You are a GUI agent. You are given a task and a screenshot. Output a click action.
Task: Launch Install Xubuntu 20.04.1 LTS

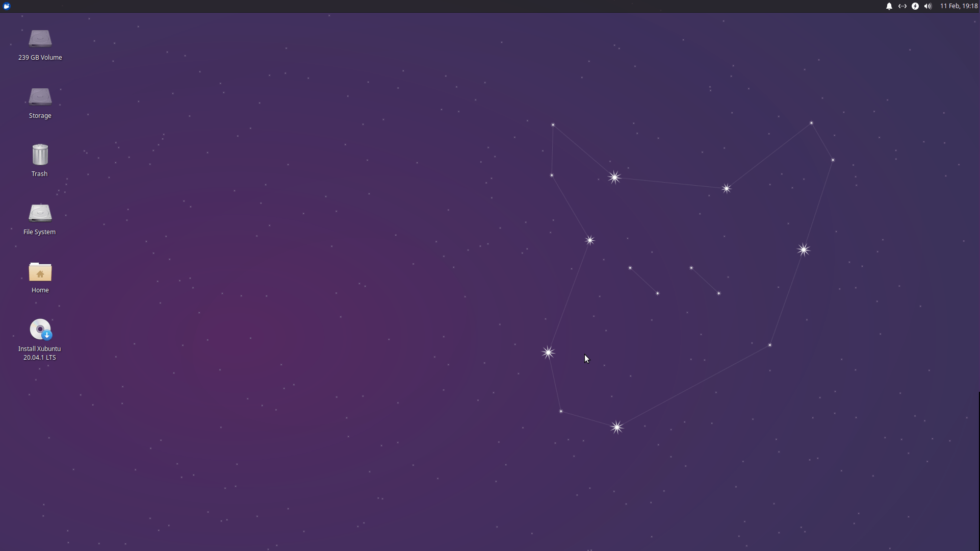pyautogui.click(x=40, y=330)
